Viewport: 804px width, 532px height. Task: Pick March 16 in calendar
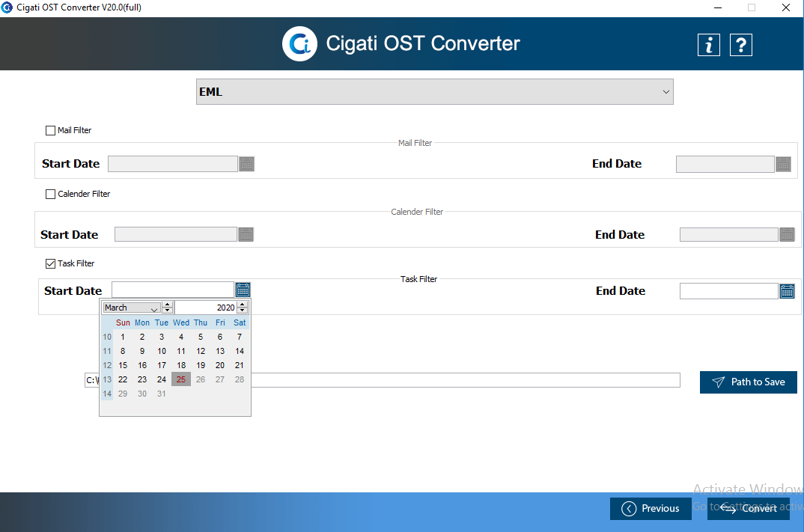[142, 365]
